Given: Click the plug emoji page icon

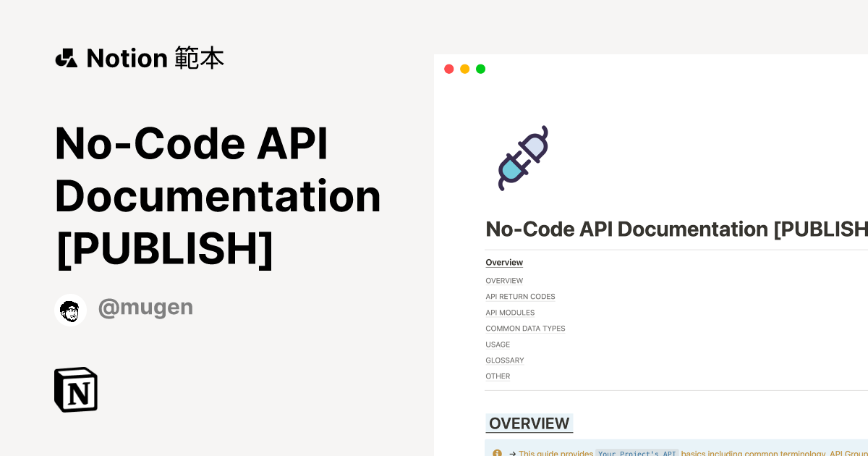Looking at the screenshot, I should pos(522,158).
